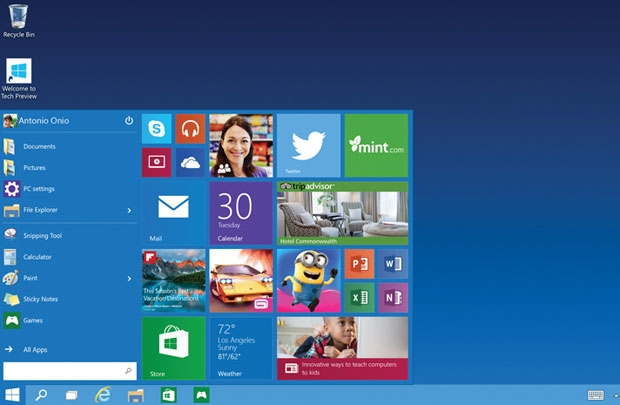Open the Minion game tile
This screenshot has width=620, height=405.
tap(308, 281)
